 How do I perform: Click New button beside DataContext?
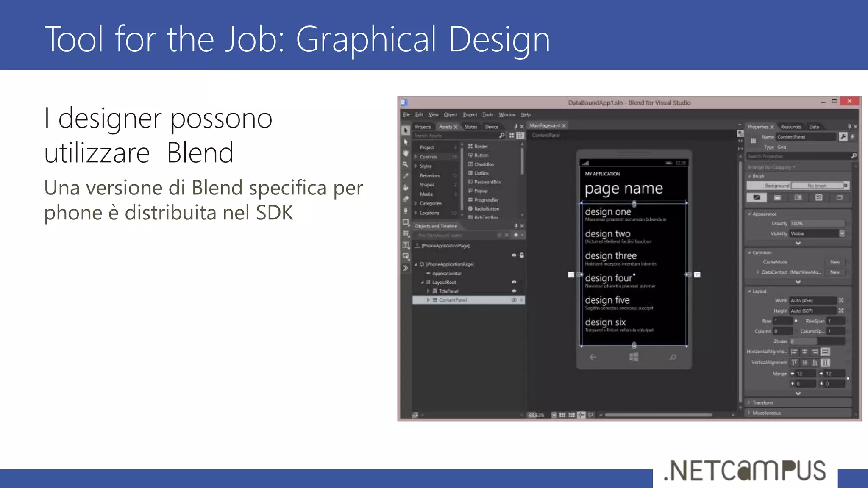(835, 272)
